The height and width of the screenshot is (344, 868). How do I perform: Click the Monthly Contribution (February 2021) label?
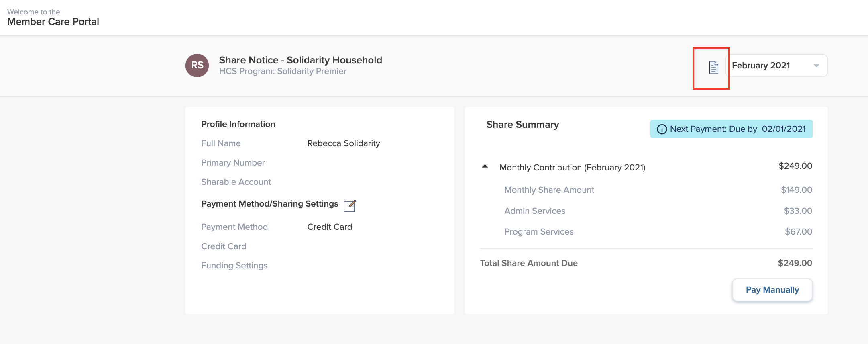572,168
